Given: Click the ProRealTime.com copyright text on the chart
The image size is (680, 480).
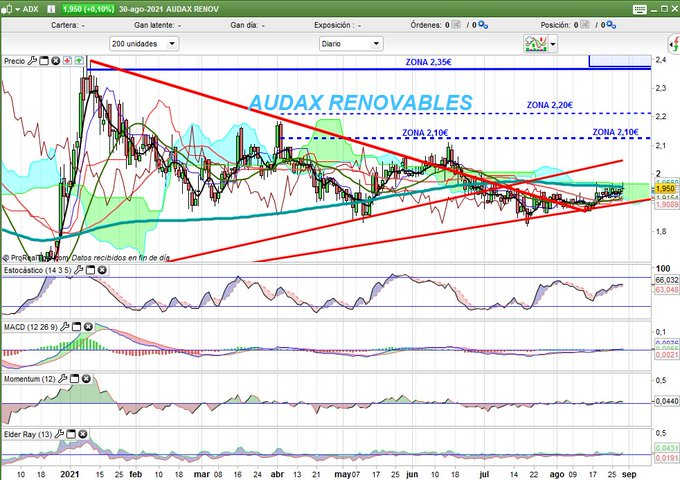Looking at the screenshot, I should [x=36, y=258].
